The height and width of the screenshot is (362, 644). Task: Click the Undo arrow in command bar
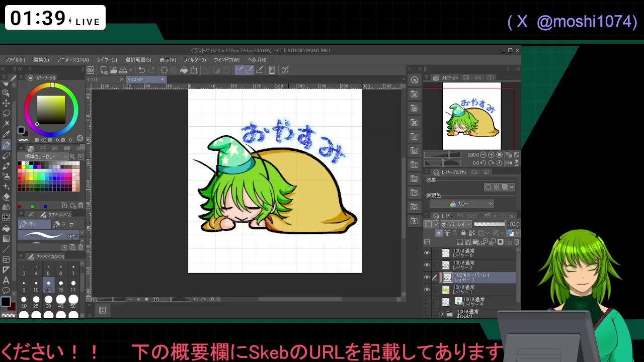(142, 70)
